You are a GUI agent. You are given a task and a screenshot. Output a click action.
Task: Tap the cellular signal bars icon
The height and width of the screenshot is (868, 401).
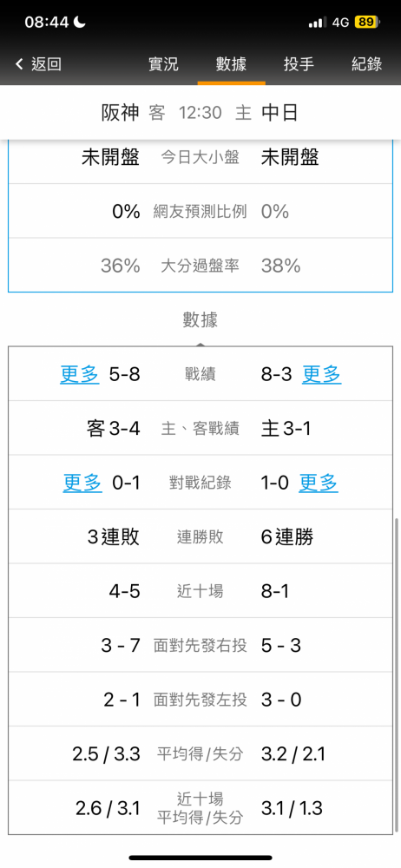click(317, 23)
